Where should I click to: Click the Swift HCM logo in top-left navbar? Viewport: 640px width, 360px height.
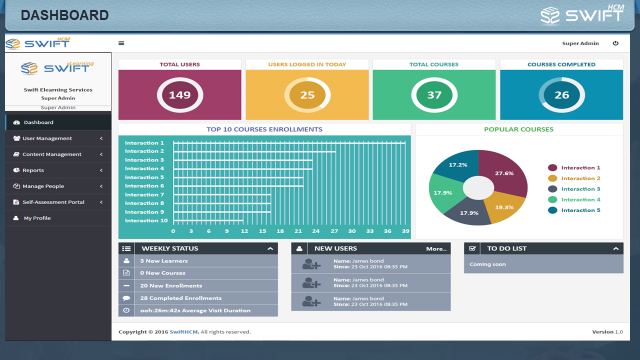tap(38, 43)
